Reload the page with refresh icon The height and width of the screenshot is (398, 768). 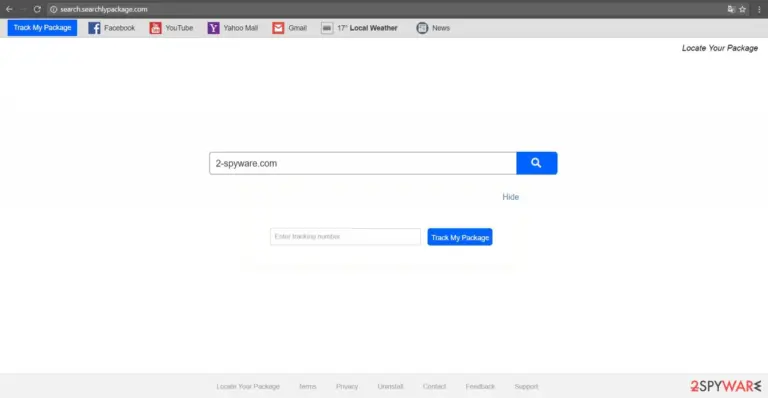37,9
